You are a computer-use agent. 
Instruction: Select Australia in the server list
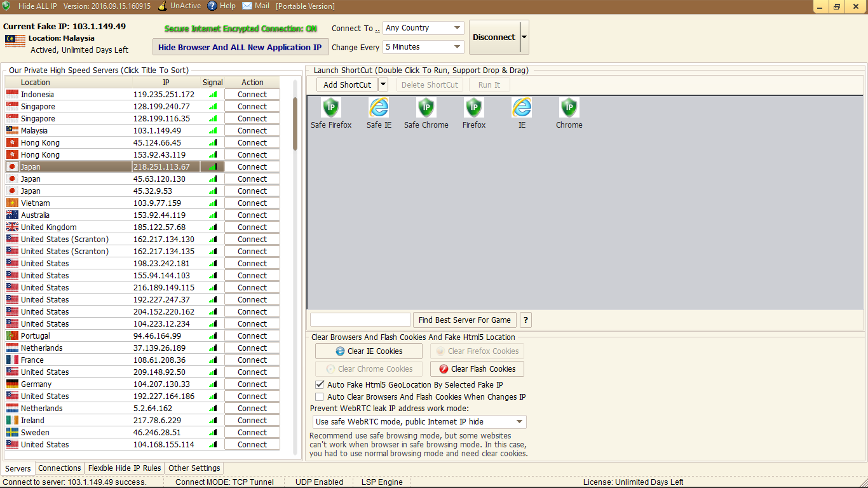coord(35,215)
